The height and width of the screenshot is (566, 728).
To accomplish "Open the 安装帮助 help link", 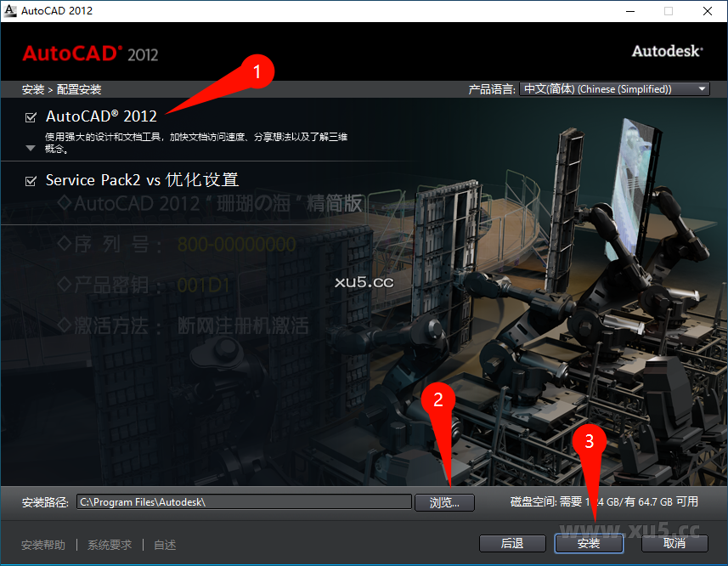I will click(42, 545).
